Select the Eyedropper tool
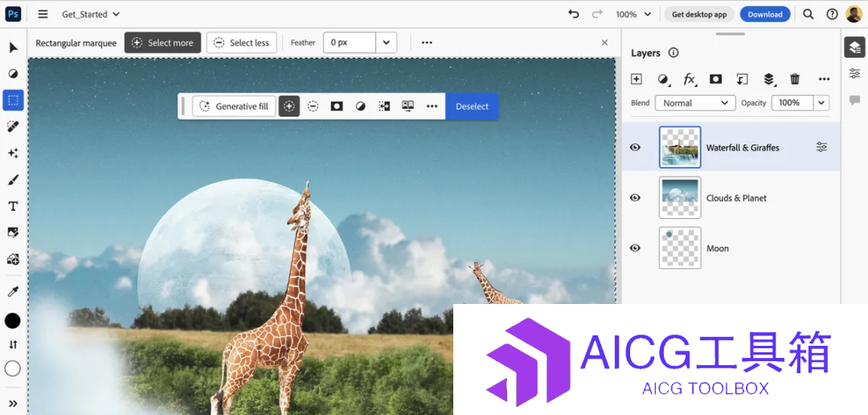The width and height of the screenshot is (868, 415). pyautogui.click(x=14, y=292)
